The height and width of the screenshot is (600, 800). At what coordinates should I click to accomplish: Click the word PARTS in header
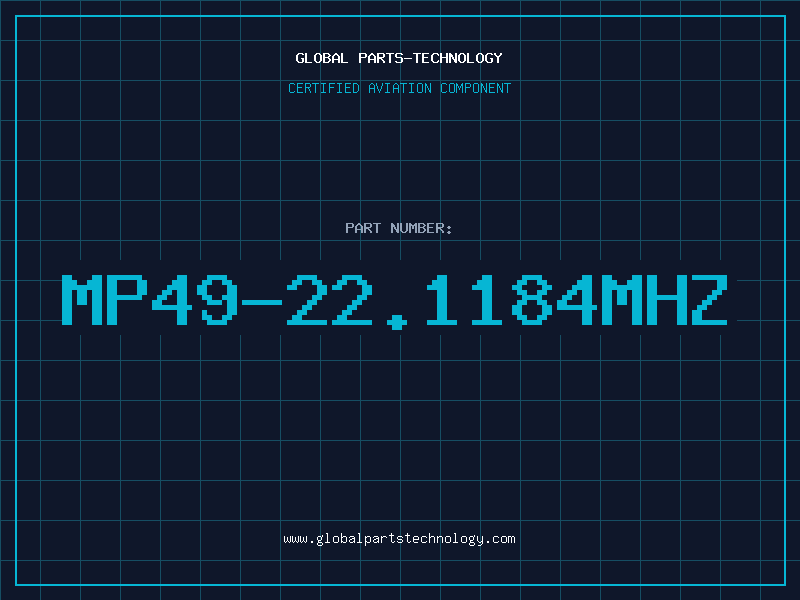[x=381, y=58]
